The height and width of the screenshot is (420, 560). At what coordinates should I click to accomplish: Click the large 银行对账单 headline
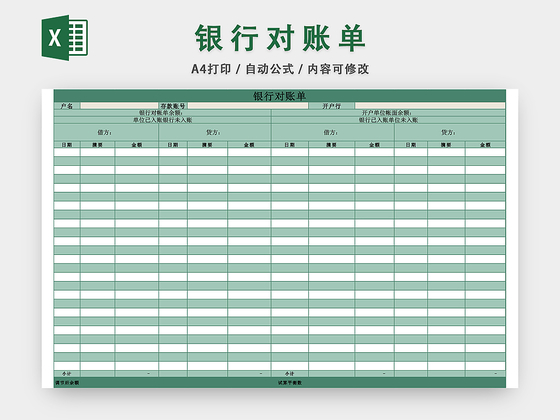click(x=280, y=38)
